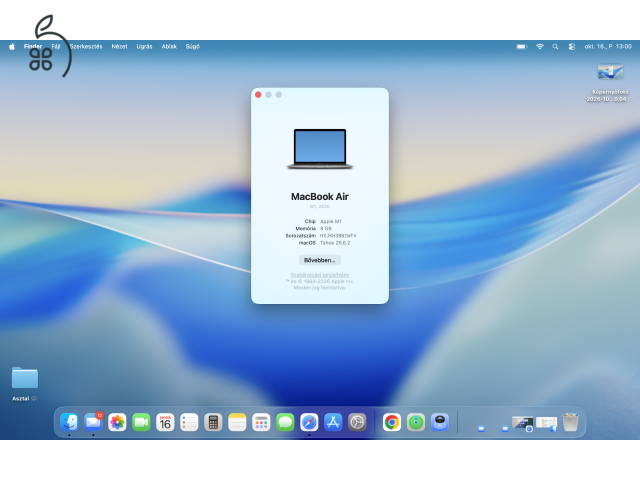This screenshot has width=640, height=480.
Task: Click the Apple M1 chip value
Action: click(331, 221)
